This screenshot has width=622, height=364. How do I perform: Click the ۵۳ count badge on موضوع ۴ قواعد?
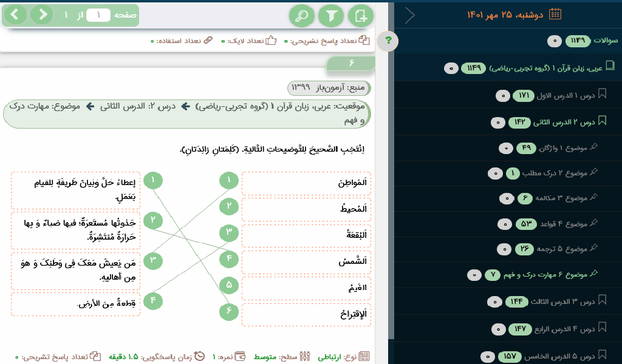click(x=526, y=224)
